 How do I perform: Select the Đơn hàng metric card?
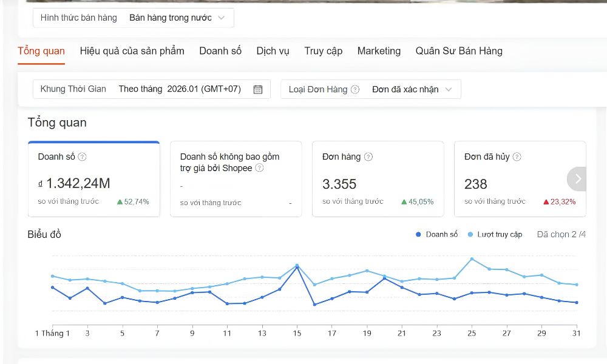point(378,180)
